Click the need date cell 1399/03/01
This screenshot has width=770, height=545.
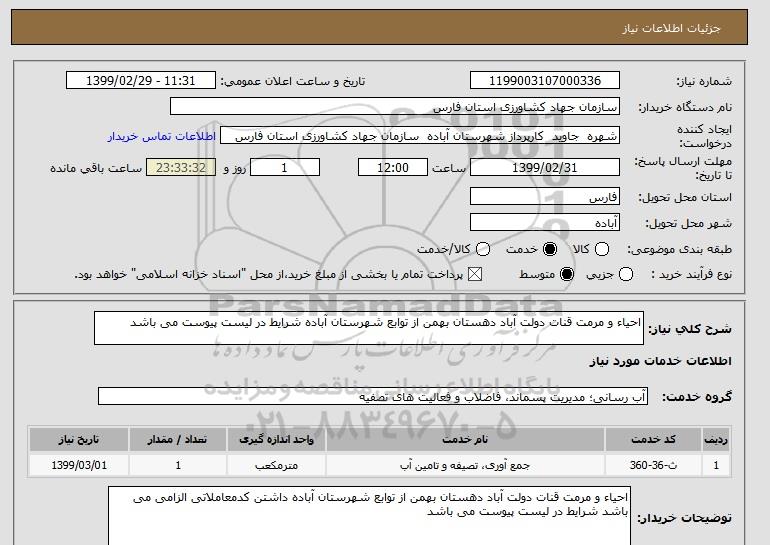click(79, 465)
